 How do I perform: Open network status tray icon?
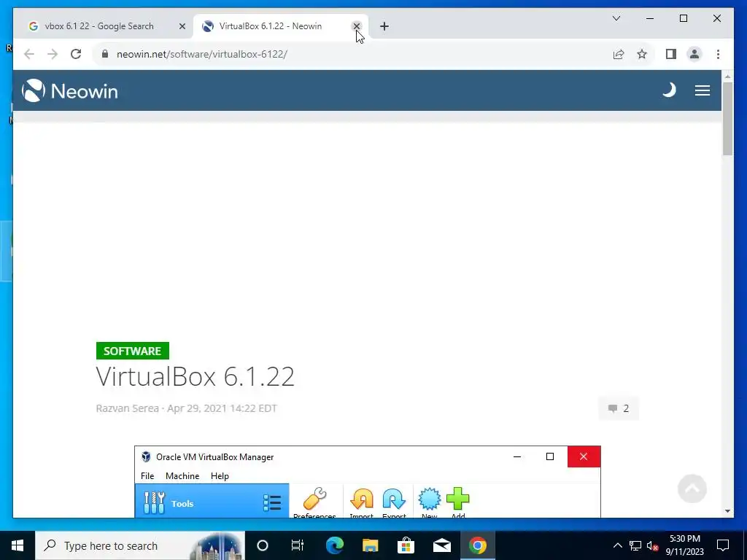pyautogui.click(x=635, y=545)
